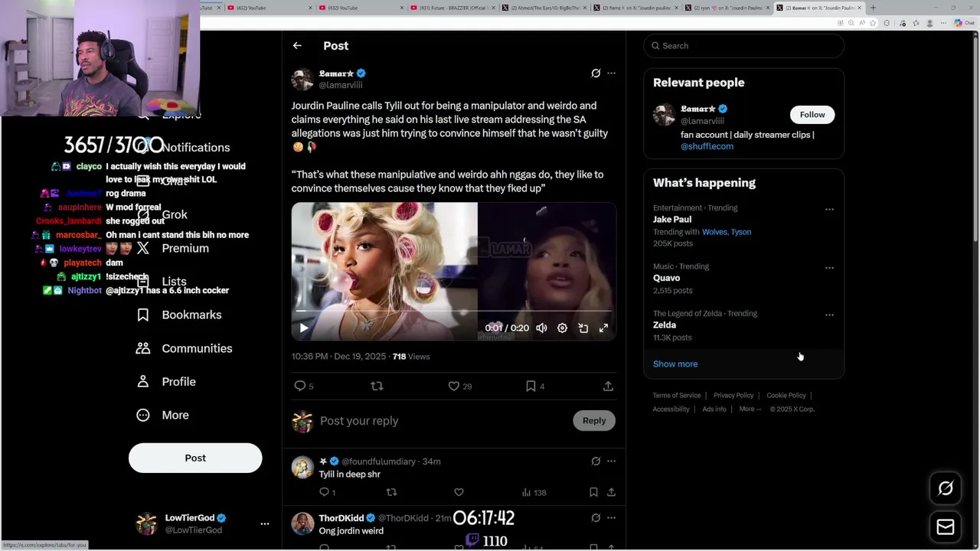
Task: Share Lamar's post via share icon
Action: pos(608,386)
